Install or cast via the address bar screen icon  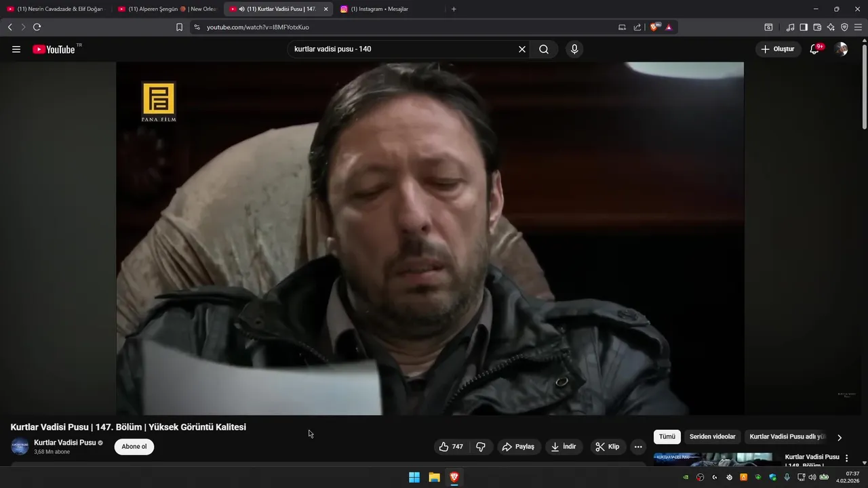coord(622,27)
